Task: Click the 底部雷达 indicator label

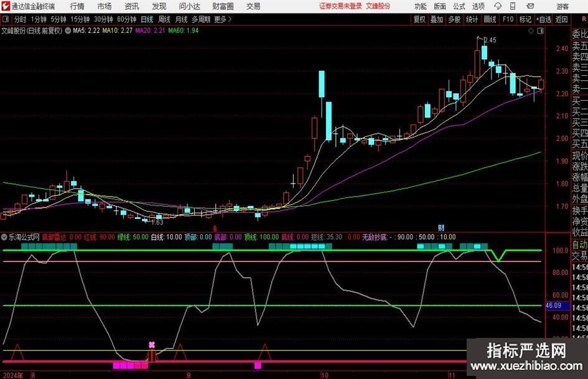Action: [x=55, y=237]
